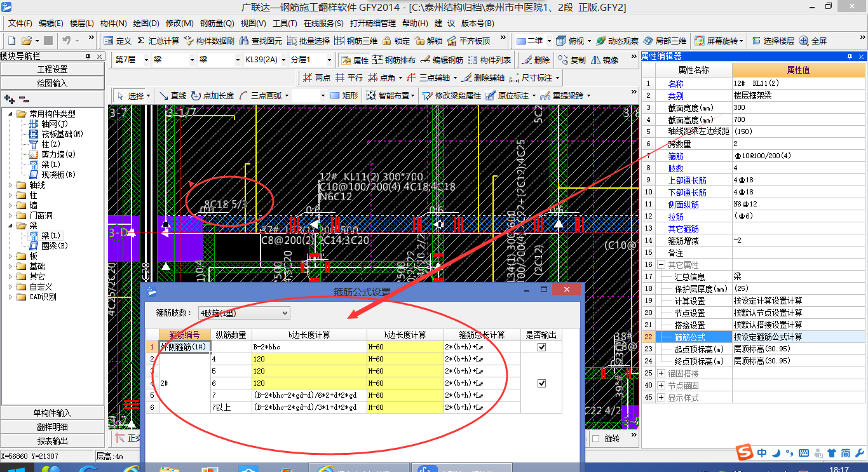Expand the 轴线 tree folder
Screen dimensions: 868x472
click(11, 185)
